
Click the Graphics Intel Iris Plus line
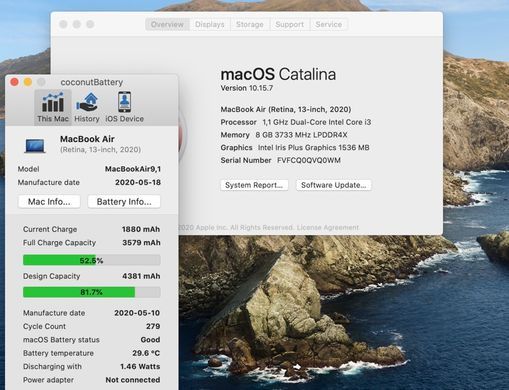tap(295, 147)
